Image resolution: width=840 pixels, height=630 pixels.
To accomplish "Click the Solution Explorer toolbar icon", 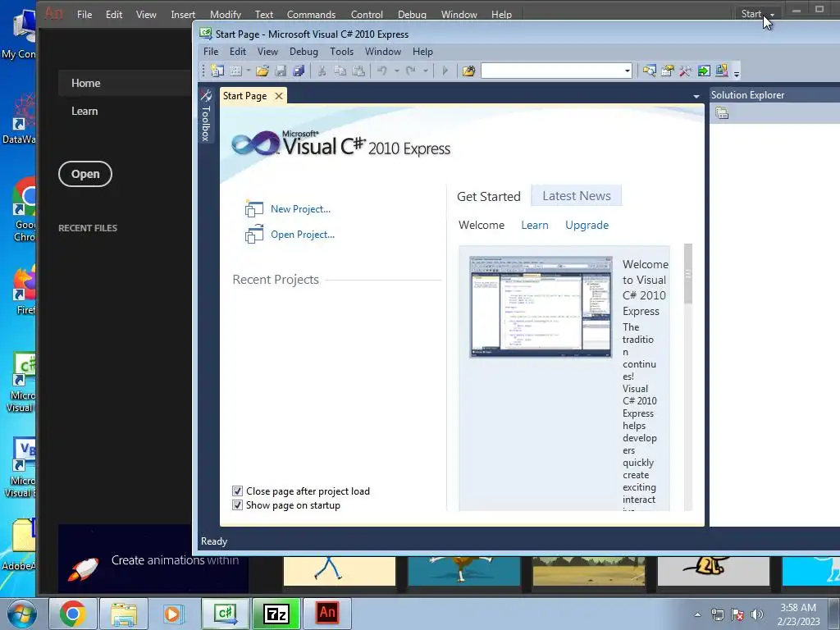I will tap(650, 71).
